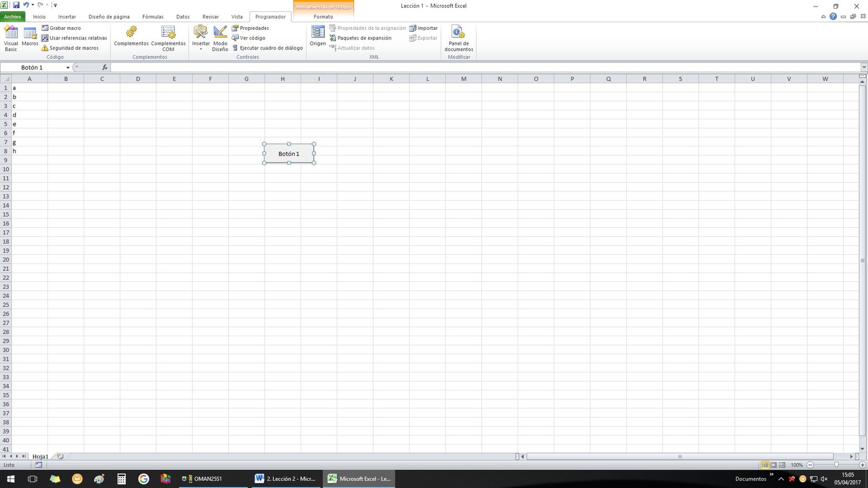The width and height of the screenshot is (868, 488).
Task: Open Excel Help question mark
Action: click(833, 16)
